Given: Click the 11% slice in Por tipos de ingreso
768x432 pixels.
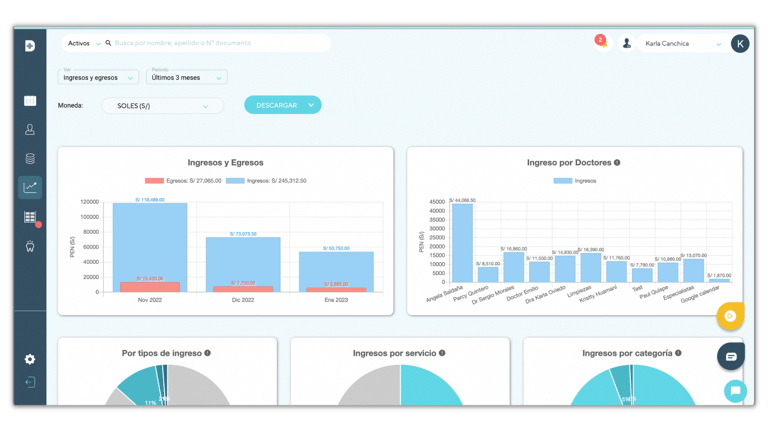Looking at the screenshot, I should [140, 388].
